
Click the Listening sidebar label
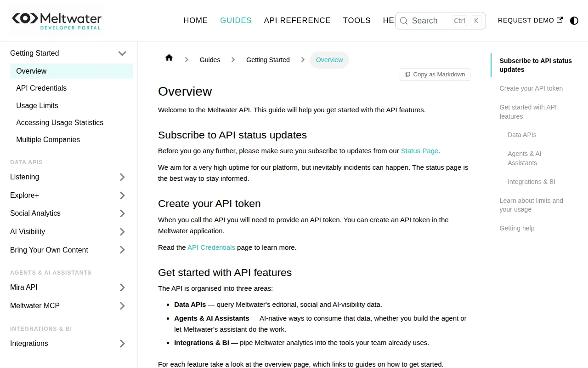point(24,177)
